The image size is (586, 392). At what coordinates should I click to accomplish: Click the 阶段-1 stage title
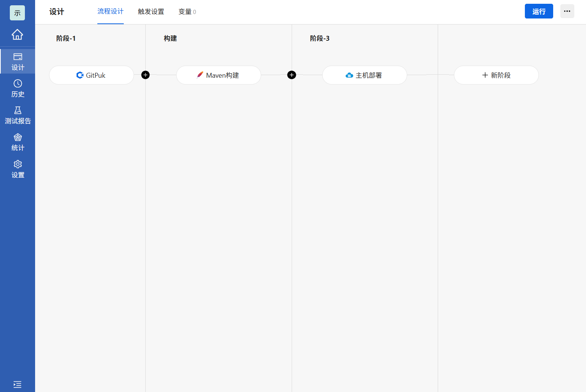coord(66,38)
